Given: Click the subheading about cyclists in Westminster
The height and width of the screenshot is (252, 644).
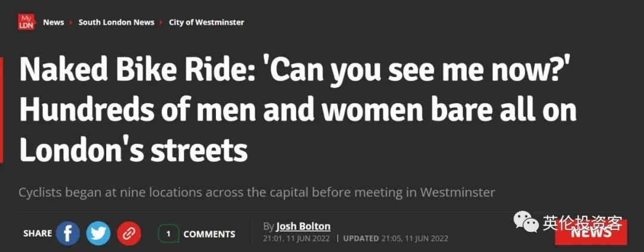Looking at the screenshot, I should pos(257,193).
